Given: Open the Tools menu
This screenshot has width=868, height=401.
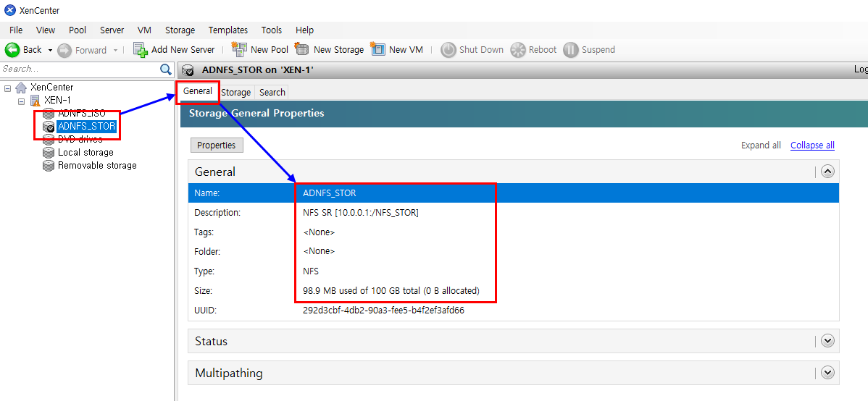Looking at the screenshot, I should click(x=271, y=30).
